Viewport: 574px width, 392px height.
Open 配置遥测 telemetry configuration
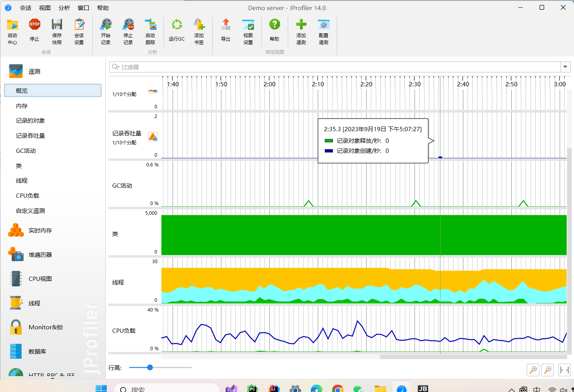pyautogui.click(x=324, y=32)
